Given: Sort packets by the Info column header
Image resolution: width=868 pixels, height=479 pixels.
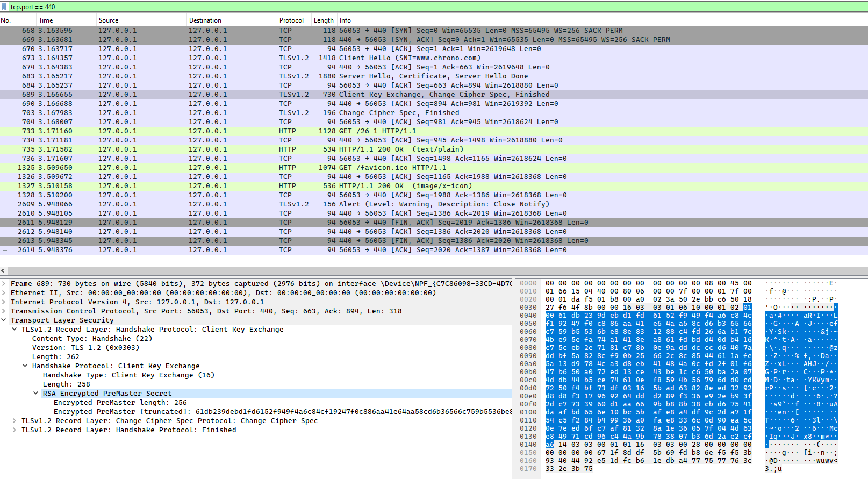Looking at the screenshot, I should pyautogui.click(x=602, y=20).
